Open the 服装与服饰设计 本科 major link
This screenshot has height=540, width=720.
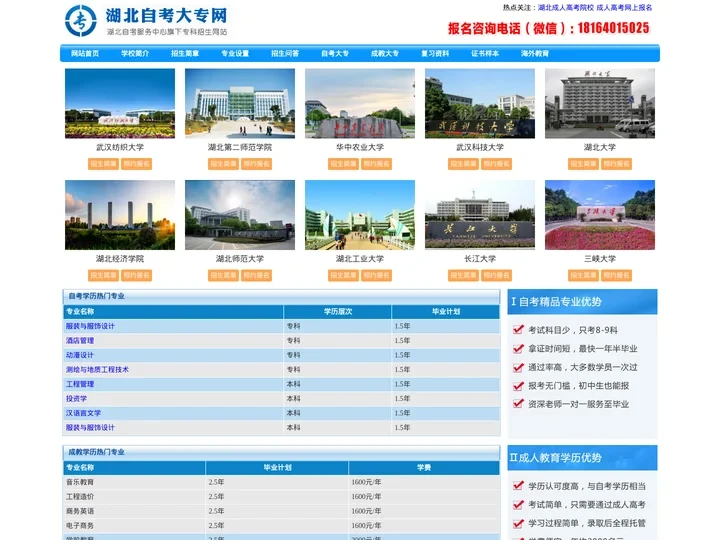coord(90,428)
